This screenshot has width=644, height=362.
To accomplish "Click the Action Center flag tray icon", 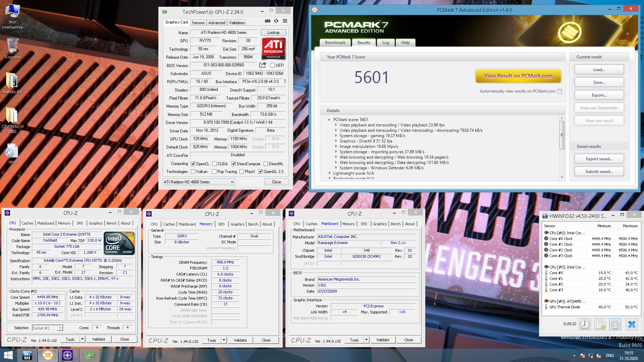I will [x=583, y=356].
